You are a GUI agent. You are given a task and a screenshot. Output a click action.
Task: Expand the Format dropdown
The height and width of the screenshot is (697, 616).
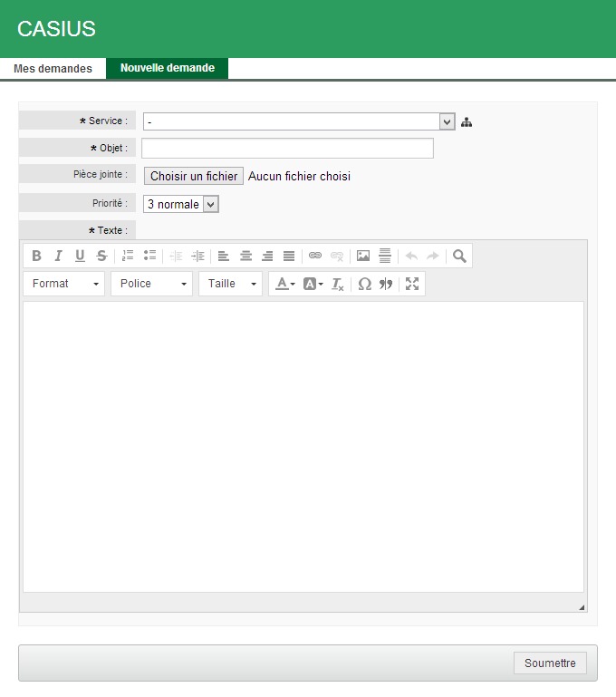click(64, 284)
